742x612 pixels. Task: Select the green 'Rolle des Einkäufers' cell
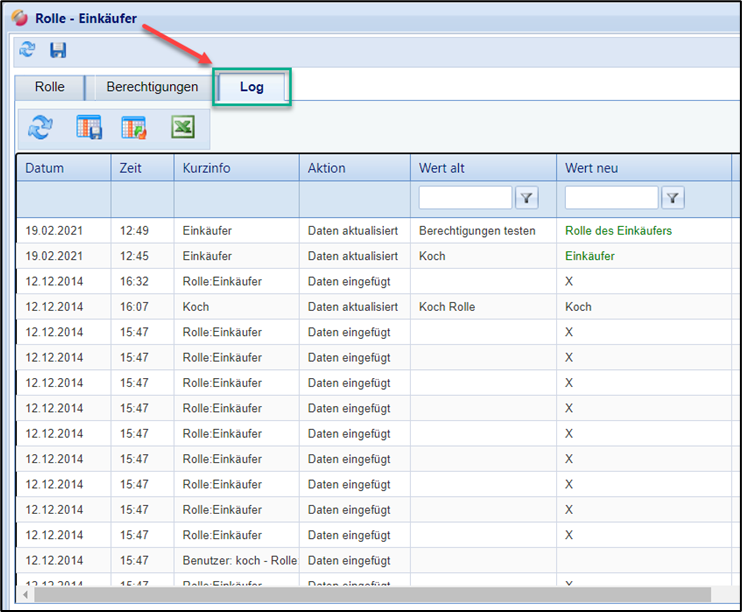tap(618, 231)
